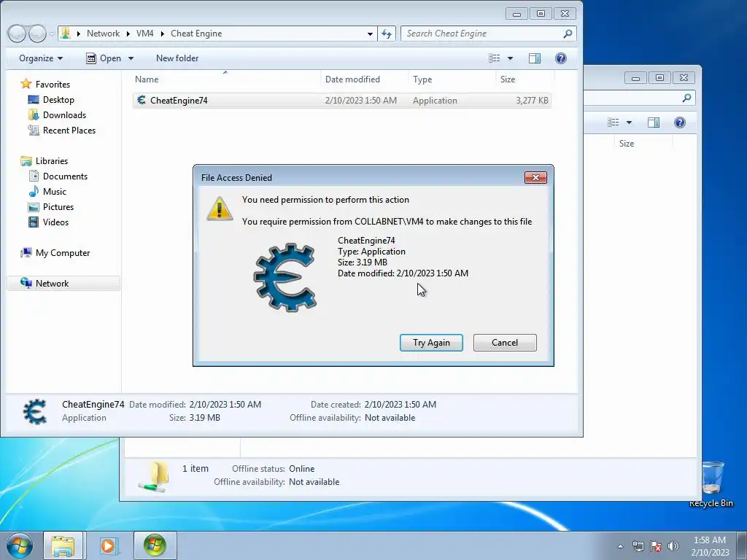Click the Size column in background window
Viewport: 747px width, 560px height.
point(627,144)
